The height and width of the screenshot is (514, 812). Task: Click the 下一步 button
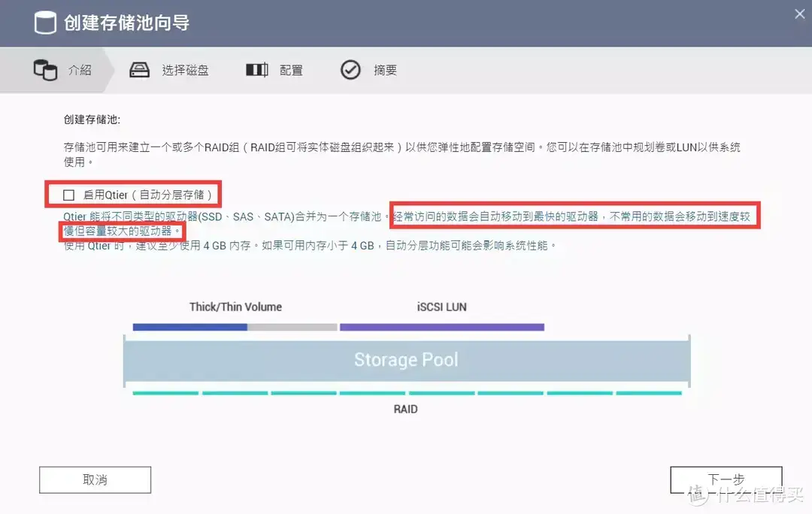726,479
